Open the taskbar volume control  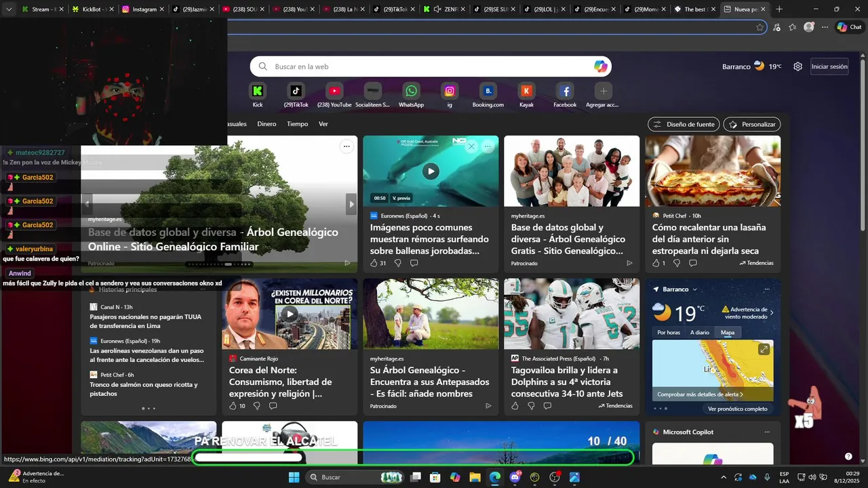click(x=812, y=477)
